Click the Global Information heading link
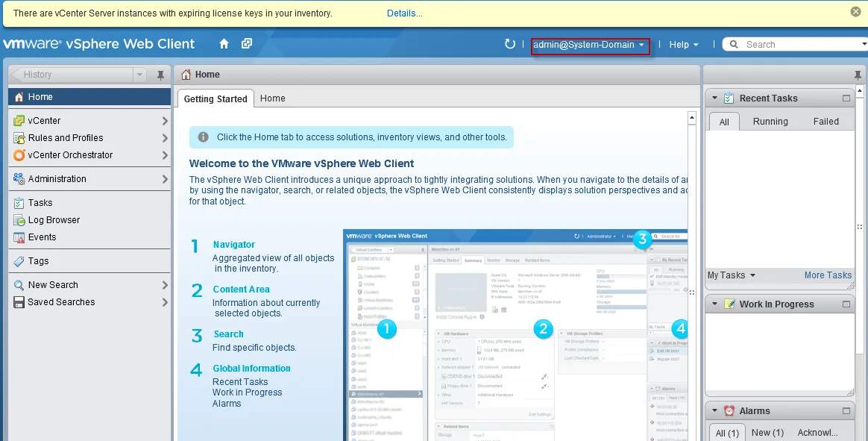 point(252,369)
